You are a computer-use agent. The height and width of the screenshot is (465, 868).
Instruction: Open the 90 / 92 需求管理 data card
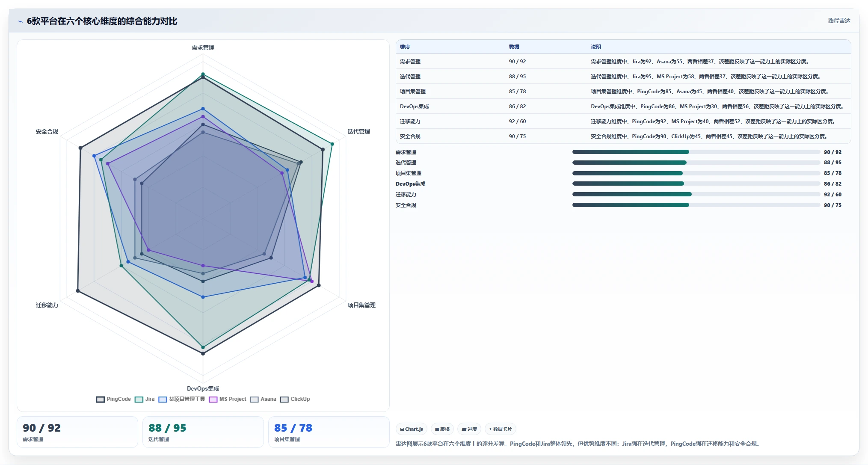point(77,432)
